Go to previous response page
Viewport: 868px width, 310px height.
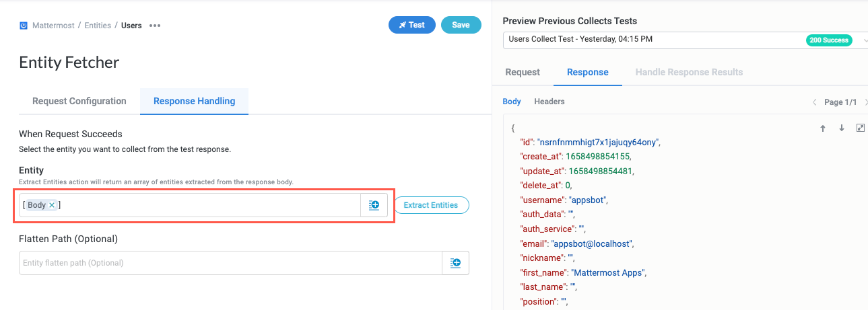tap(815, 102)
